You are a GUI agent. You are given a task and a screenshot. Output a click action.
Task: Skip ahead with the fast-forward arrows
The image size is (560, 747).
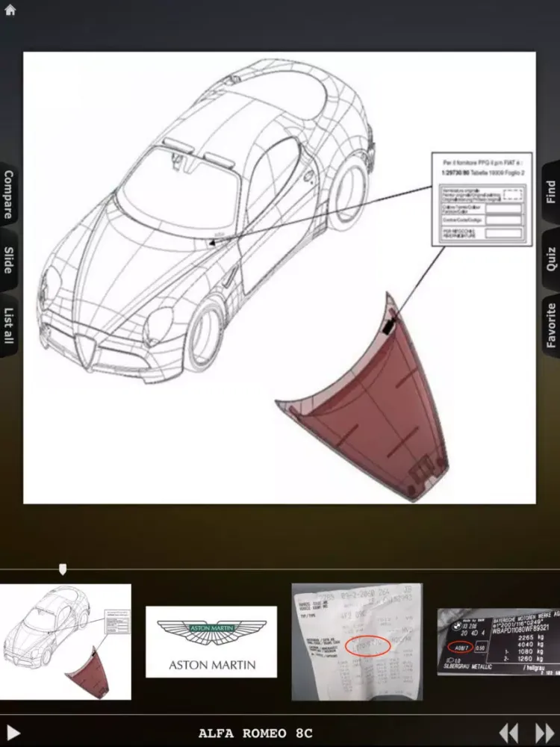click(x=545, y=734)
